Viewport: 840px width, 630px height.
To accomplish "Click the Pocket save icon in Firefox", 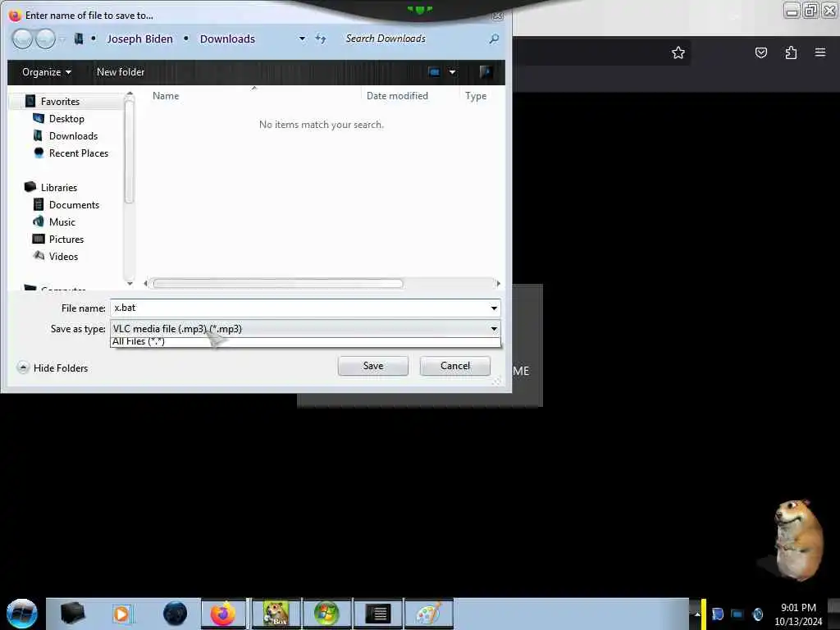I will pos(760,52).
